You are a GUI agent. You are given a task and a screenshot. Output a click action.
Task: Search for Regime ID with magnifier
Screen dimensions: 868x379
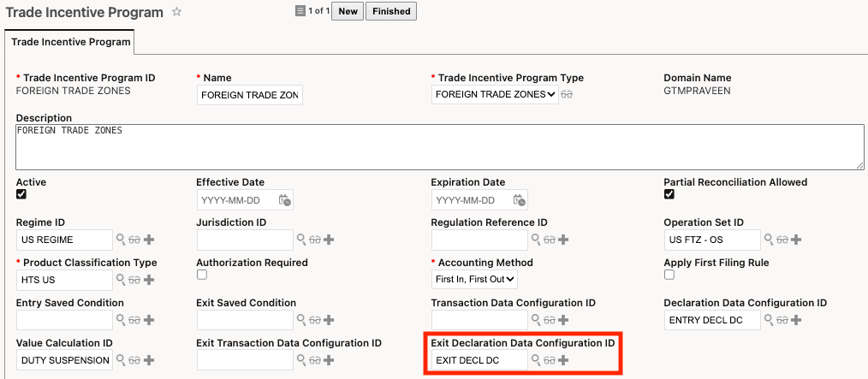coord(122,240)
